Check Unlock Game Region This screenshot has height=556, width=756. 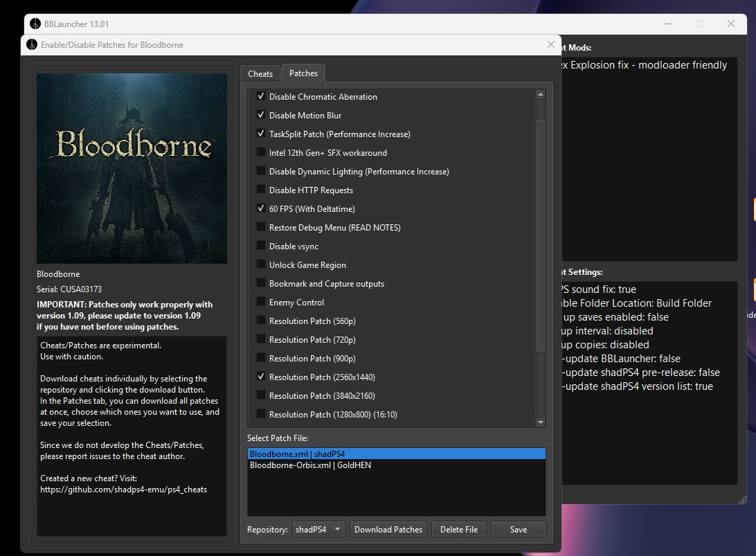pos(261,264)
